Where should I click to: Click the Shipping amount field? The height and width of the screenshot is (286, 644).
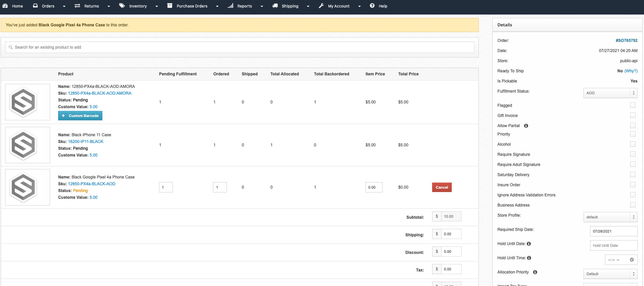[451, 234]
